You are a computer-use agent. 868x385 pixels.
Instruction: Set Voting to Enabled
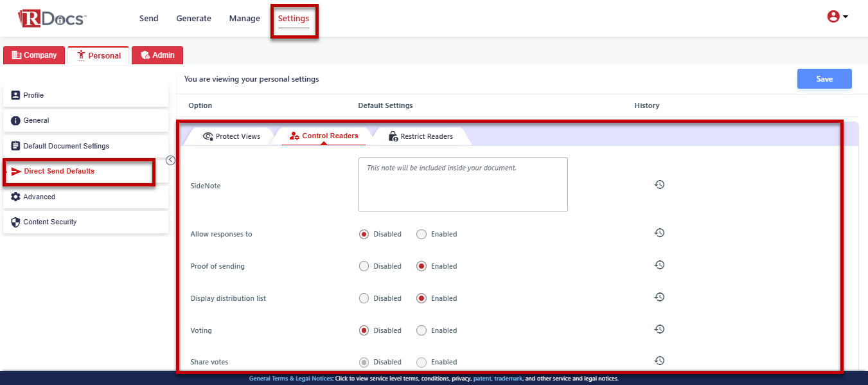coord(421,331)
